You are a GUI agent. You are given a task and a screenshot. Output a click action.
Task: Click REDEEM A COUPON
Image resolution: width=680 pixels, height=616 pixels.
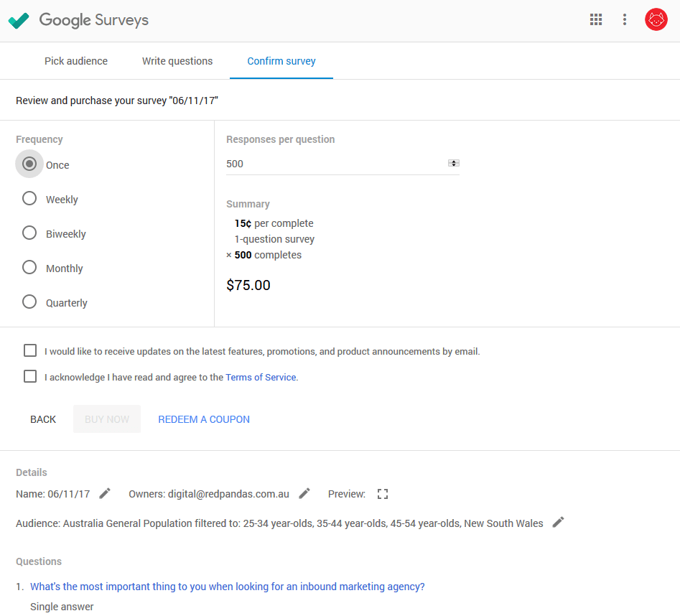[x=204, y=419]
